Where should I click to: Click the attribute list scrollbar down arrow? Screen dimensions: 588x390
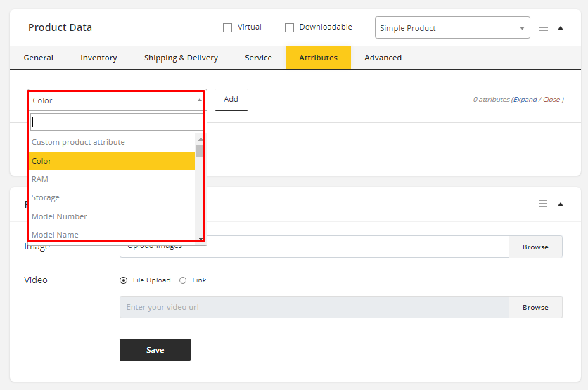pyautogui.click(x=200, y=238)
